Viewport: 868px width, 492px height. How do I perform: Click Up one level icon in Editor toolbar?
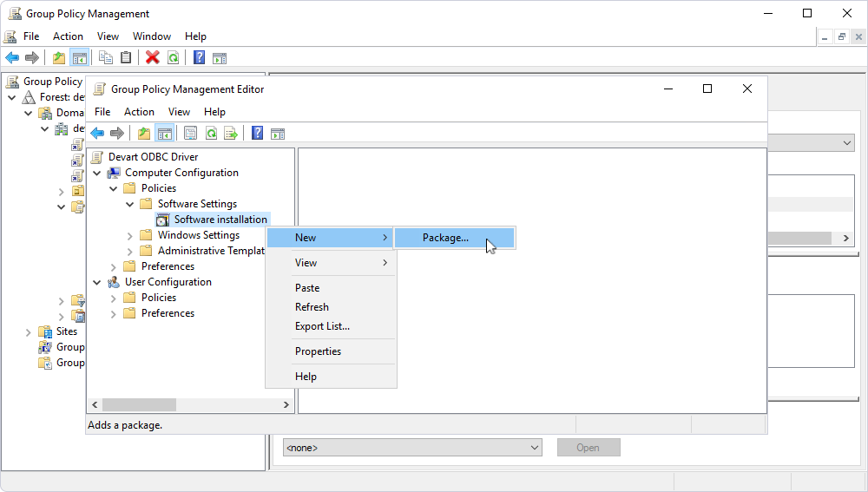[x=144, y=134]
